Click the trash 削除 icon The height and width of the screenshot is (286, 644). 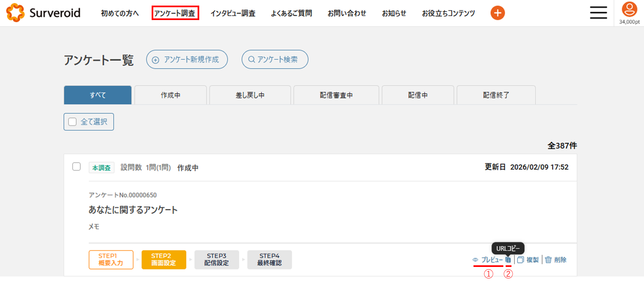coord(548,260)
